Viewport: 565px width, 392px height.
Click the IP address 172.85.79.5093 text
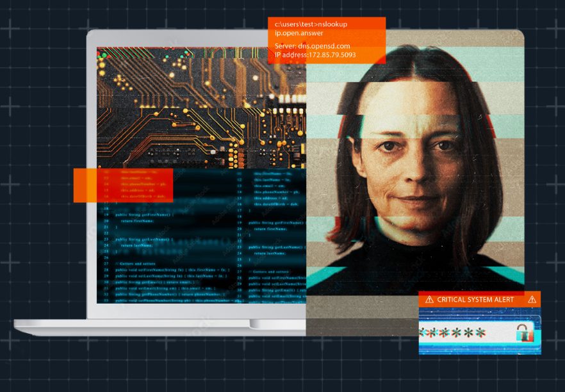click(x=315, y=55)
